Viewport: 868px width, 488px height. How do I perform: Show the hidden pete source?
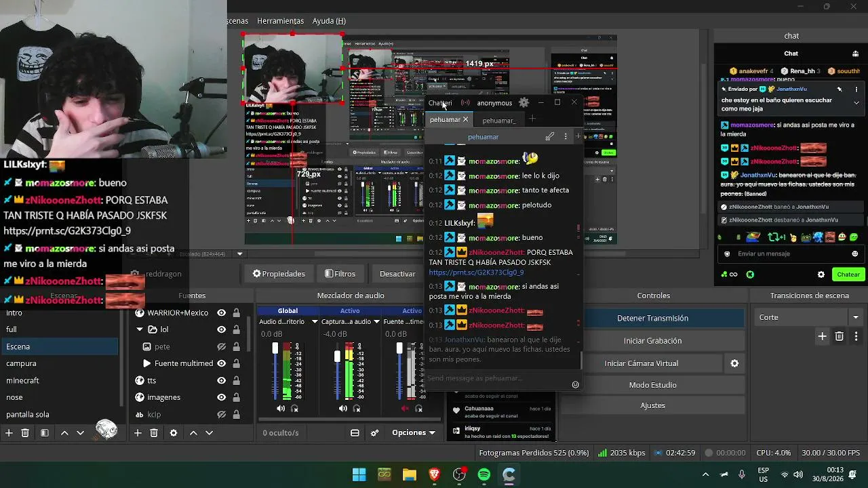click(221, 346)
